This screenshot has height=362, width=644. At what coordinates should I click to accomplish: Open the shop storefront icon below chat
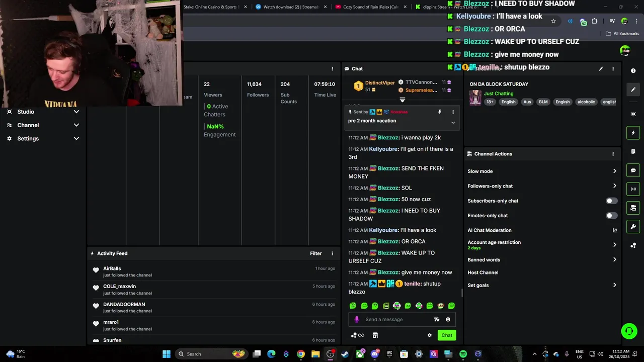click(x=375, y=335)
